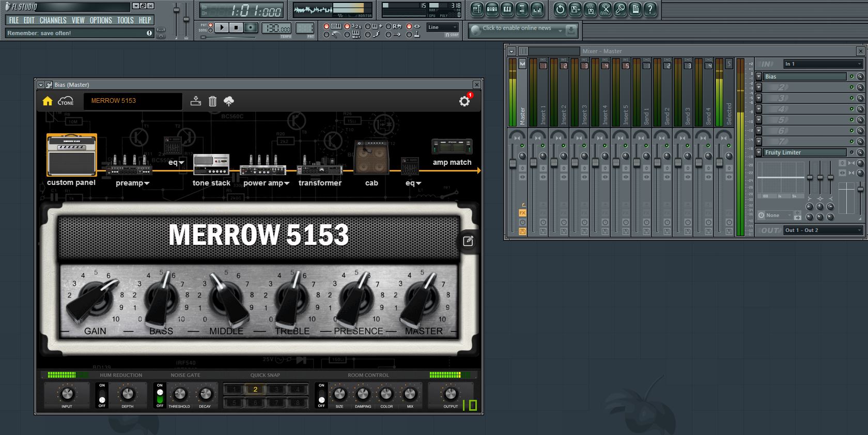Open the CHANNELS menu
The image size is (868, 435).
coord(53,21)
